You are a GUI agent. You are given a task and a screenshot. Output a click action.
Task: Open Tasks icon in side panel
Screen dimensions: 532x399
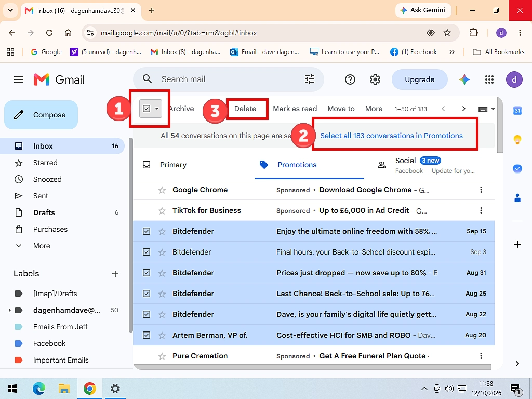(x=517, y=169)
